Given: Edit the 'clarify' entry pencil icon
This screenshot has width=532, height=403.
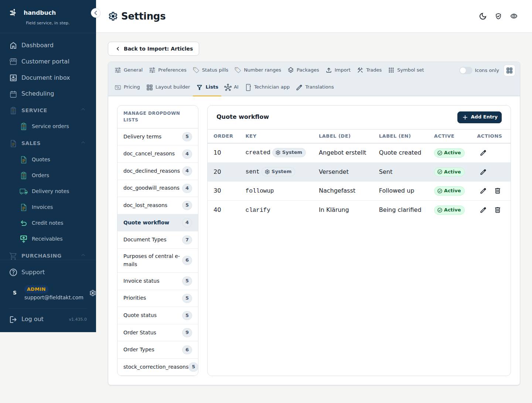Looking at the screenshot, I should pyautogui.click(x=483, y=210).
